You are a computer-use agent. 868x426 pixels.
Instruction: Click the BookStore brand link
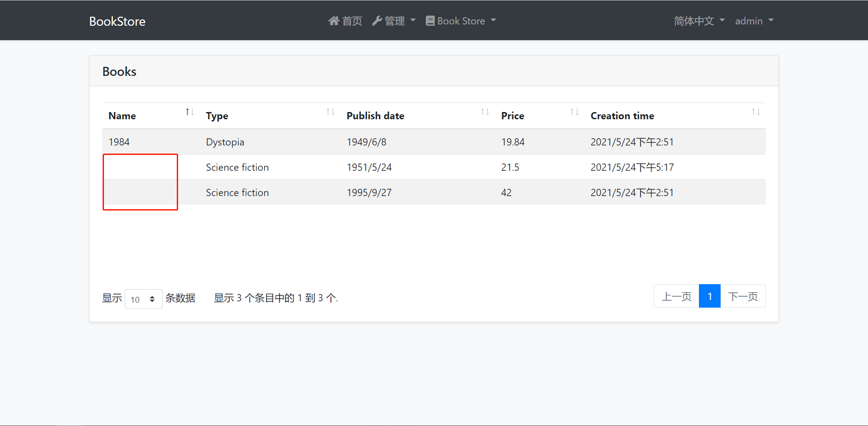117,21
